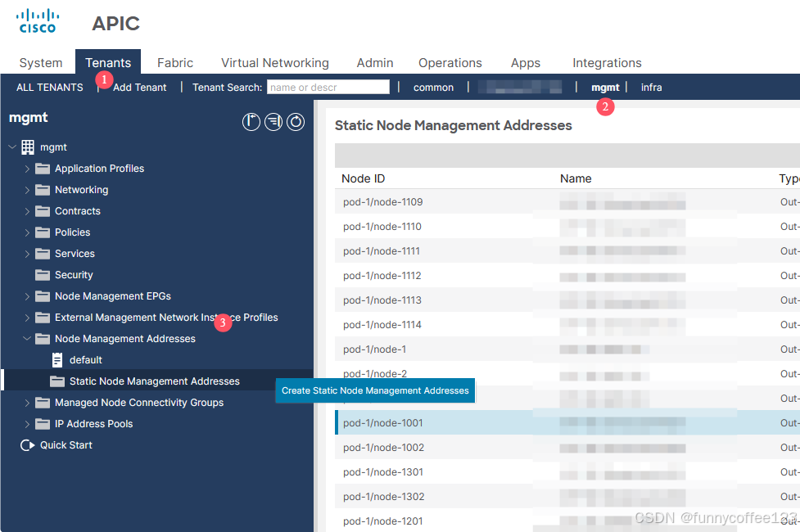
Task: Open the infra tenant link
Action: coord(651,88)
